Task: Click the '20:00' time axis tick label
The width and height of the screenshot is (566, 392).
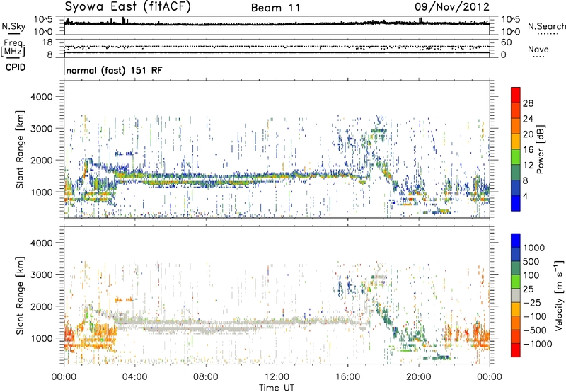Action: tap(418, 377)
